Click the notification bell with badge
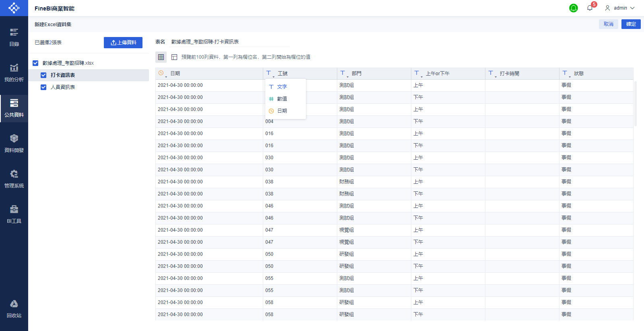 coord(590,8)
